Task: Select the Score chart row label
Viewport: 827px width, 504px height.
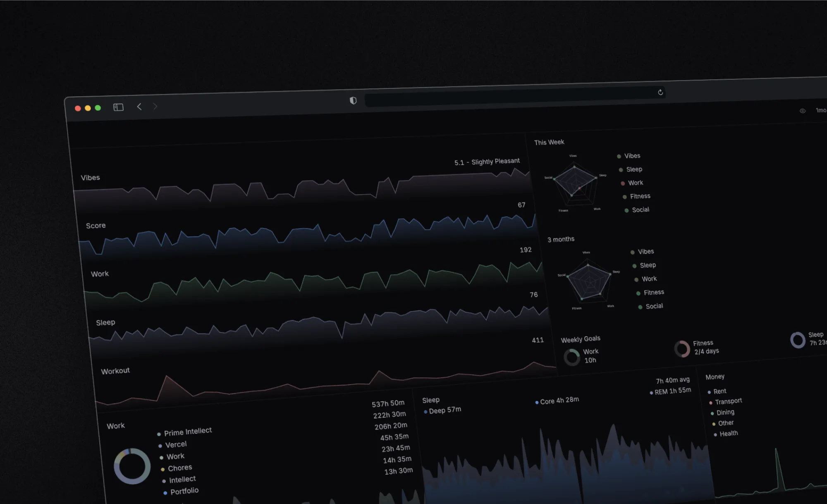Action: point(96,226)
